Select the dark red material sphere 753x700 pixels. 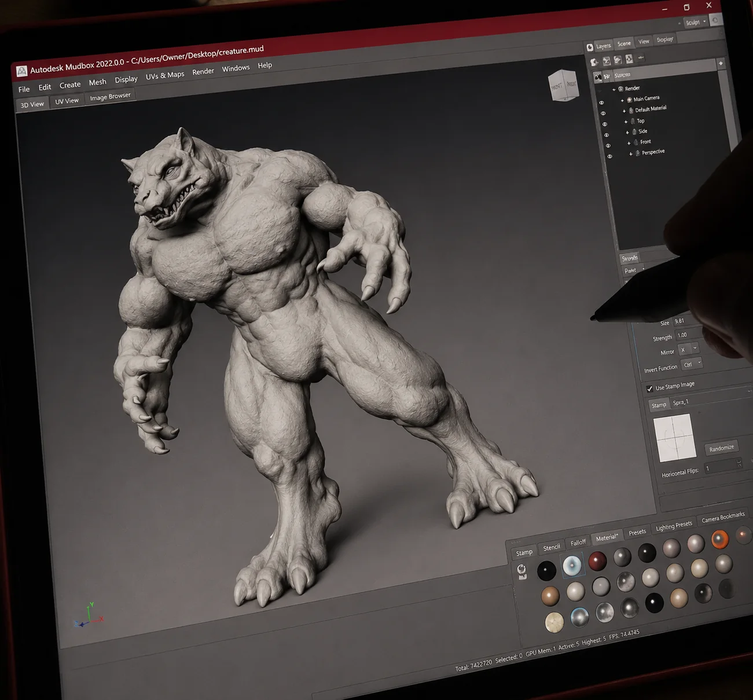click(597, 560)
